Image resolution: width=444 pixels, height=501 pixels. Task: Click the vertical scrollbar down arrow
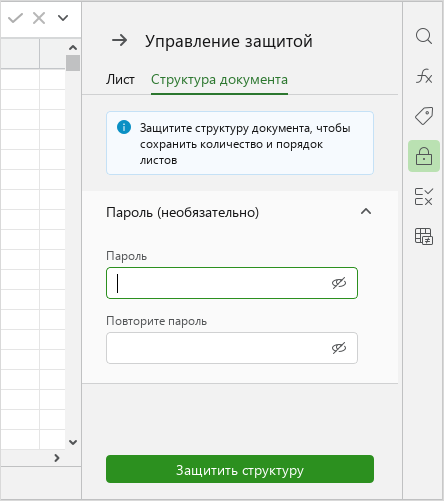click(73, 442)
